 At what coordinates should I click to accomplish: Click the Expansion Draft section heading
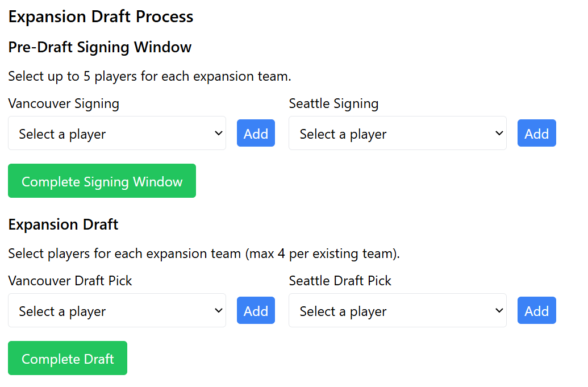tap(63, 224)
